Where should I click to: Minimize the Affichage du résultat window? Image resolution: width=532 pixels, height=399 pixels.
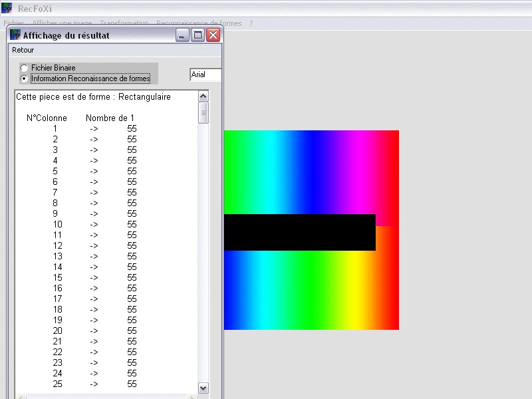point(182,35)
